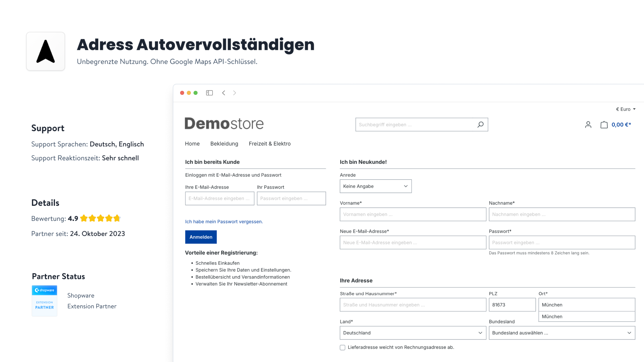
Task: Click the Anmelden button
Action: click(x=201, y=237)
